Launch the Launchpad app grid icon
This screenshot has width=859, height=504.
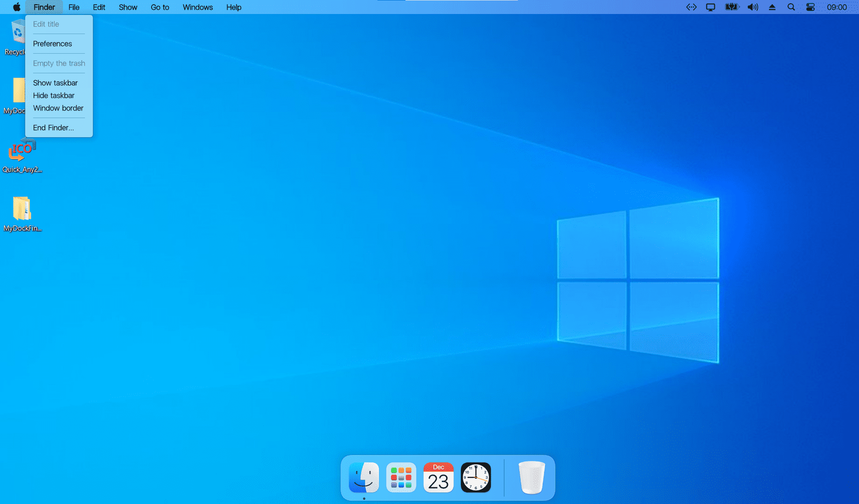pyautogui.click(x=401, y=477)
